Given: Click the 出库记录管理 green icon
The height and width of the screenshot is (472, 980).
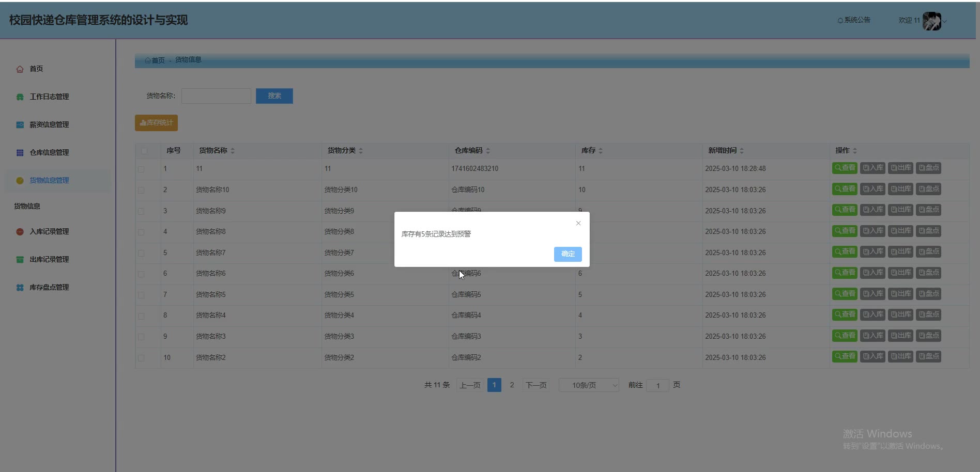Looking at the screenshot, I should click(20, 260).
